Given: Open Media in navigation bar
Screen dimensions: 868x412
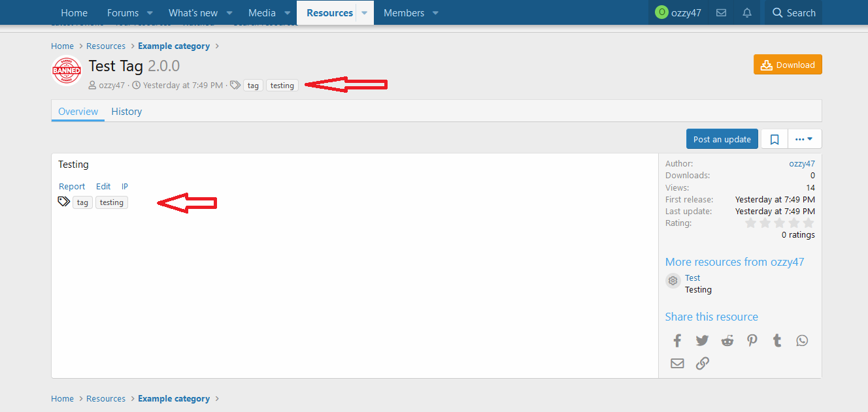Looking at the screenshot, I should [262, 12].
